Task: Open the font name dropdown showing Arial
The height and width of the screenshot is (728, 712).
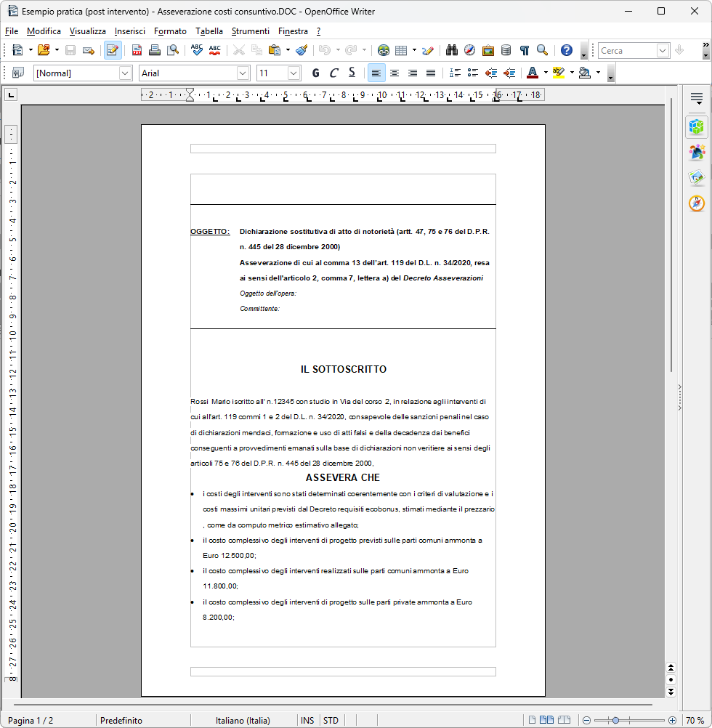Action: [x=243, y=73]
